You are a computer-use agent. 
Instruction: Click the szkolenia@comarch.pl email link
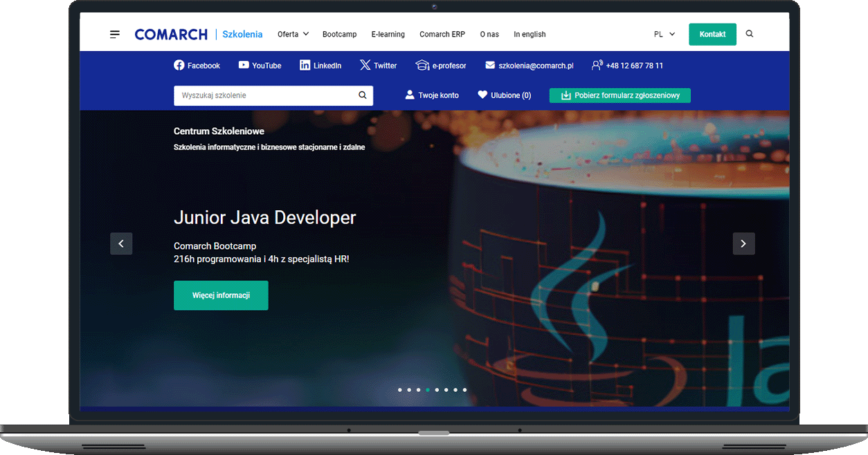point(530,66)
